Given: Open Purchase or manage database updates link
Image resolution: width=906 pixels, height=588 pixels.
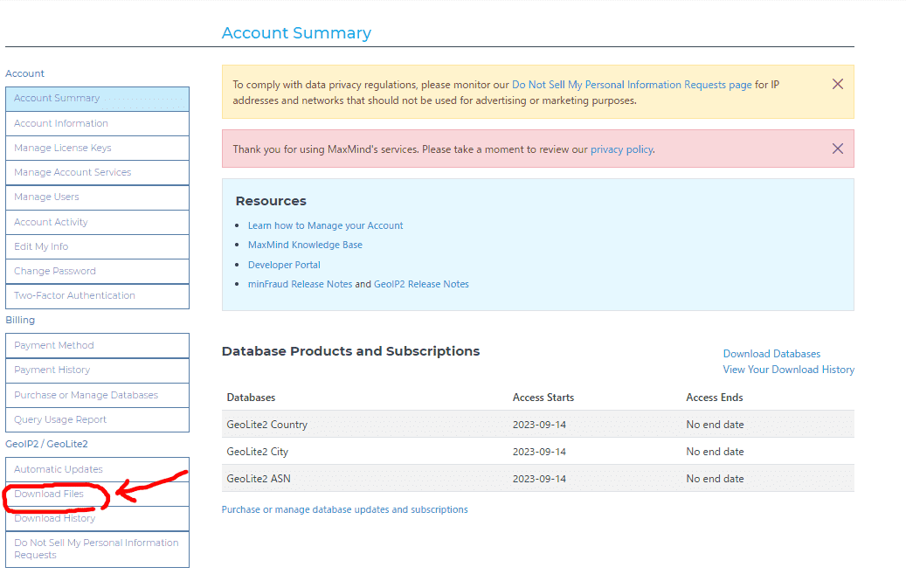Looking at the screenshot, I should (x=344, y=510).
